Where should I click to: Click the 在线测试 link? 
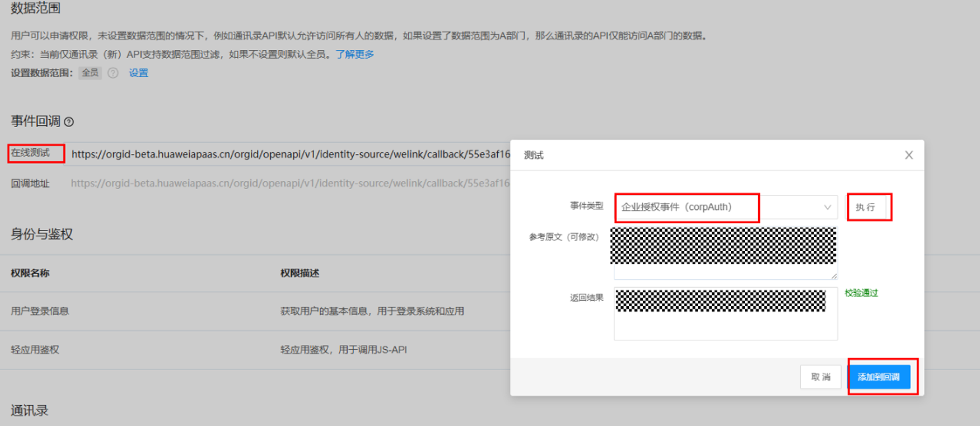pos(30,153)
